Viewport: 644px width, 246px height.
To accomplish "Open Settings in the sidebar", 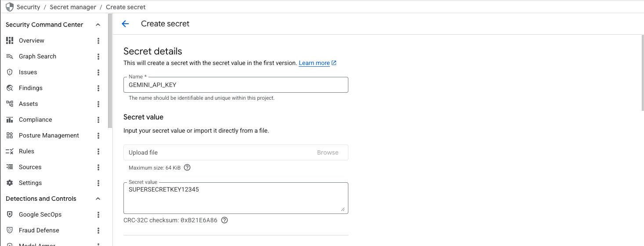I will (x=30, y=183).
